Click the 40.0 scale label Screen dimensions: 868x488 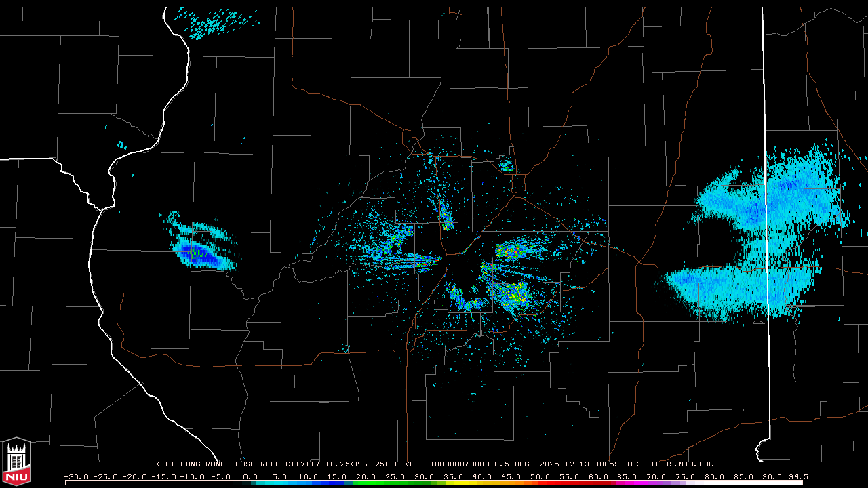coord(482,476)
